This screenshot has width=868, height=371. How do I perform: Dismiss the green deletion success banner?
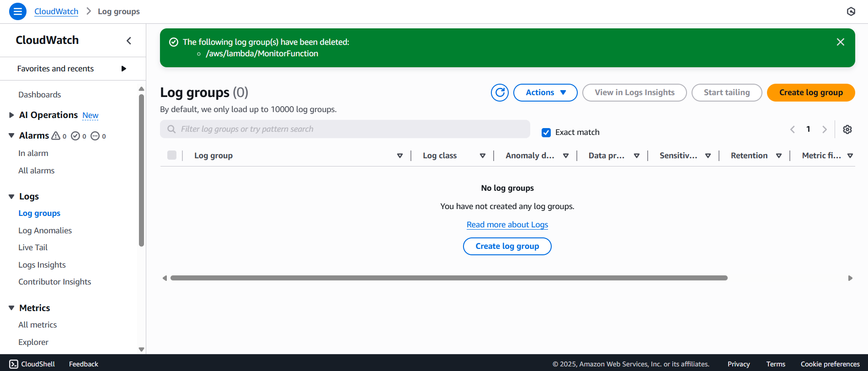[840, 42]
